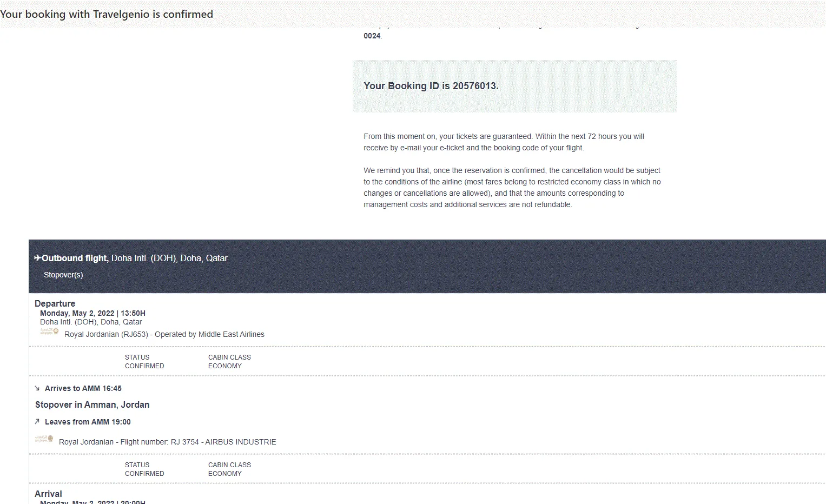Screen dimensions: 826x504
Task: Click the Departure section heading
Action: click(x=55, y=303)
